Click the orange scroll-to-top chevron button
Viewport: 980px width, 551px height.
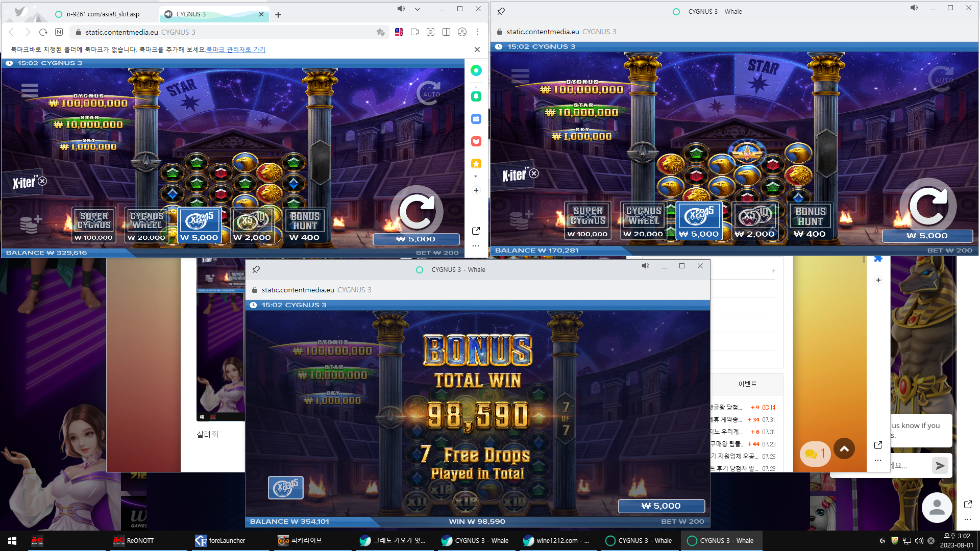pyautogui.click(x=844, y=448)
